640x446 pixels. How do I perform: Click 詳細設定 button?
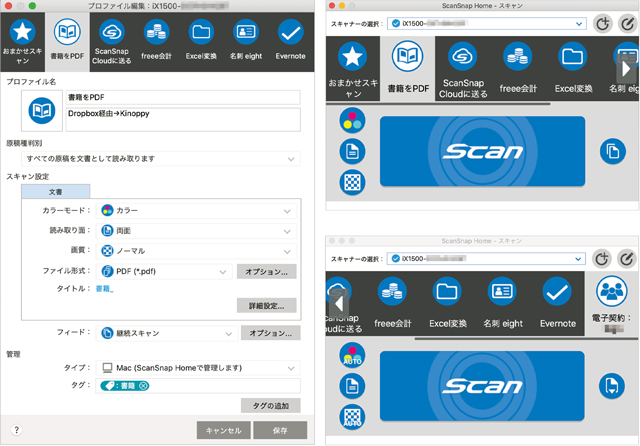point(267,306)
